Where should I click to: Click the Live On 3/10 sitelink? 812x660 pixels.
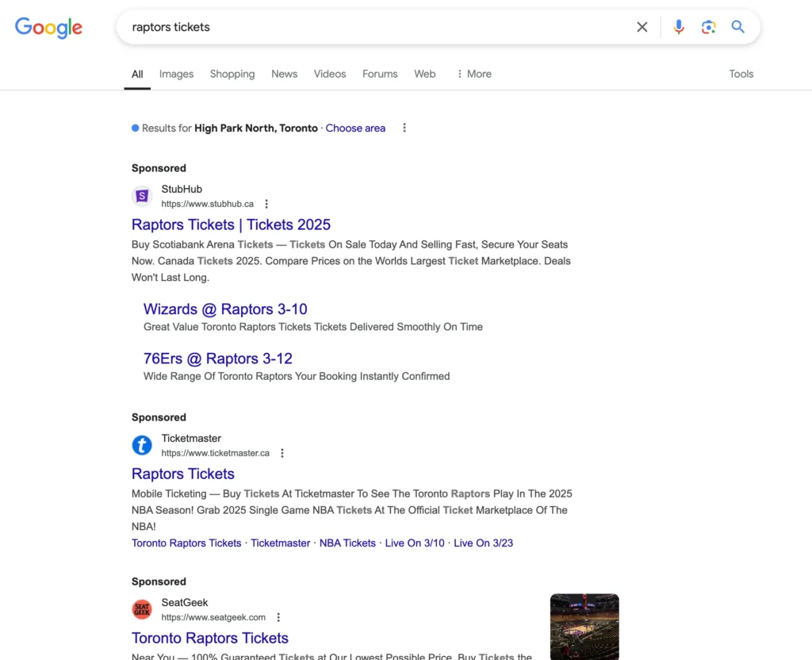pos(415,543)
